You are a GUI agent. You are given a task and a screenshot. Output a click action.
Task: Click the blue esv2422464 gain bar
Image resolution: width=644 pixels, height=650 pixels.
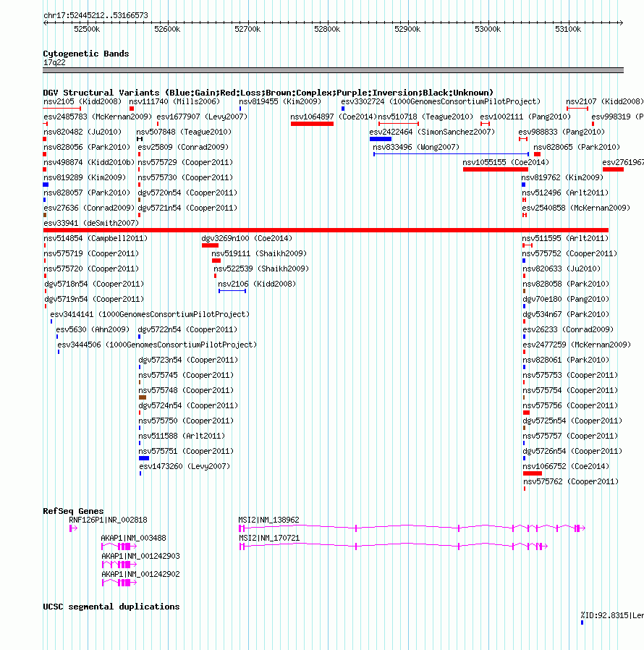[x=381, y=139]
